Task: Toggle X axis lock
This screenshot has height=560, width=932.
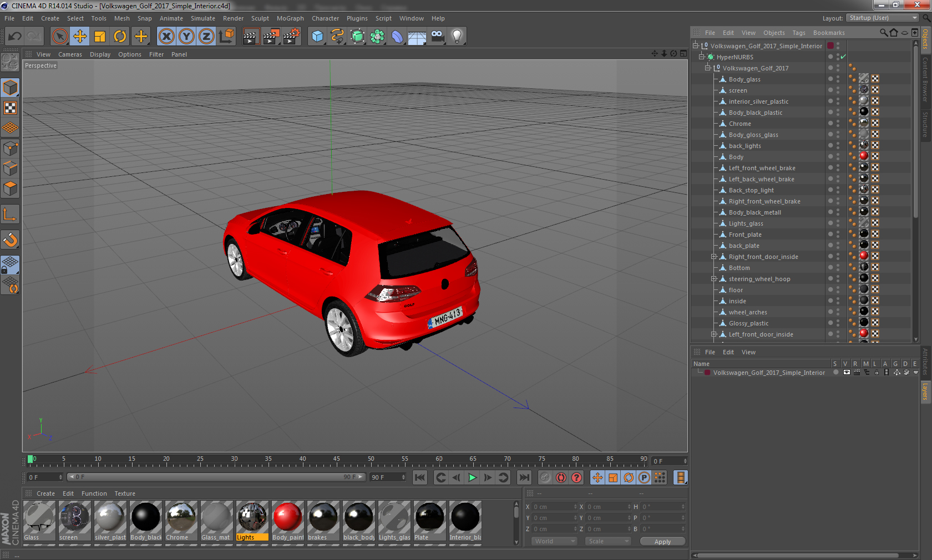Action: (166, 37)
